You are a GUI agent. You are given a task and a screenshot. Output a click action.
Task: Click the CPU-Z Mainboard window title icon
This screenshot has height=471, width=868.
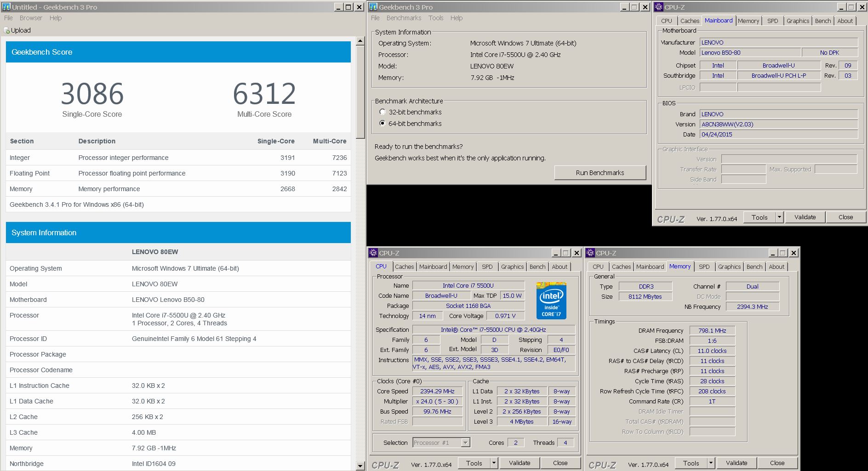click(659, 7)
